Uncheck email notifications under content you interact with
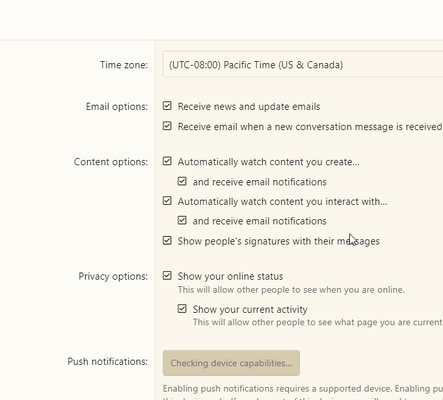Viewport: 443px width, 400px height. click(182, 220)
